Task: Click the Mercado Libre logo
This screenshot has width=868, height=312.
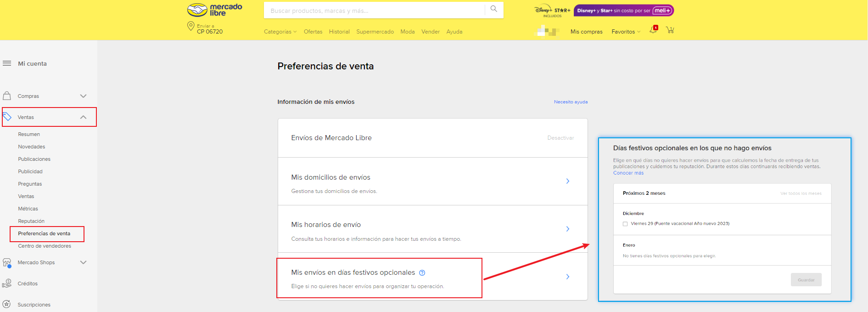Action: click(214, 10)
